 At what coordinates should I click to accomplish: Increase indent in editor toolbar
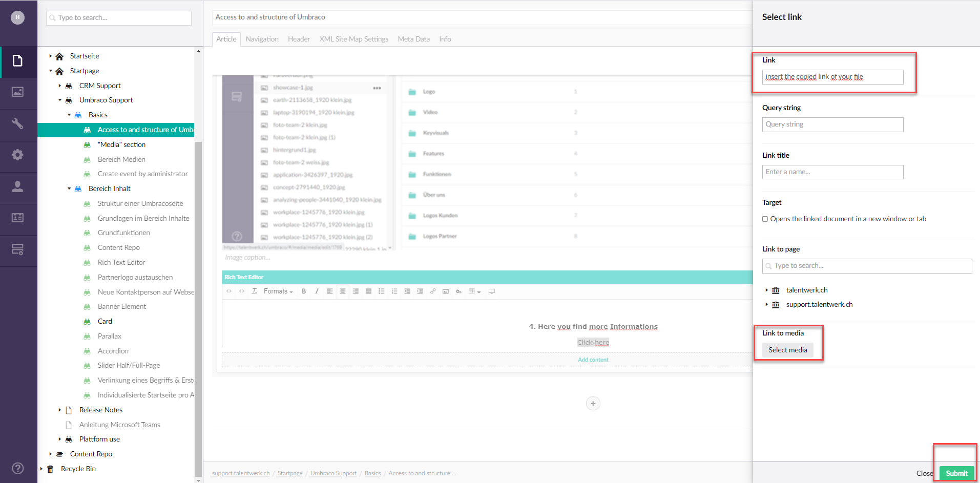(x=420, y=291)
